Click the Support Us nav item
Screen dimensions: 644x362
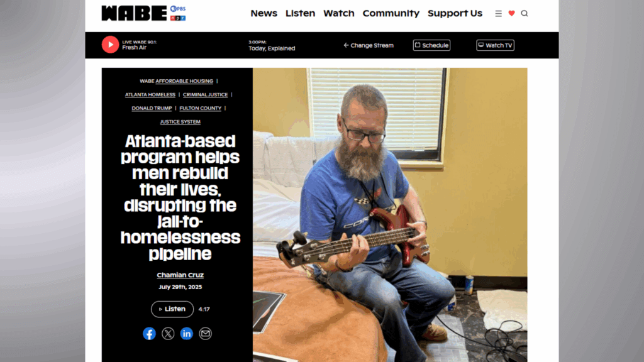coord(455,14)
